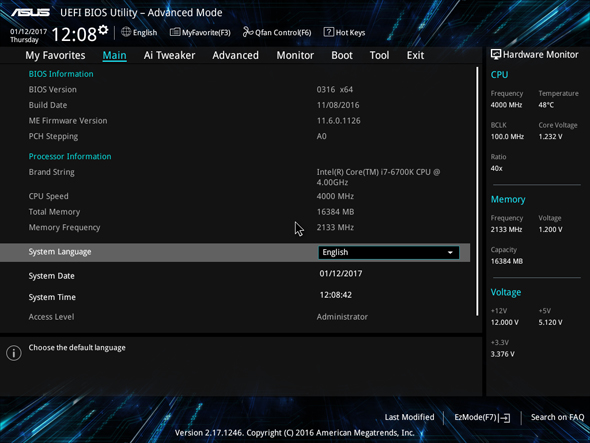Open the English language combo box
The height and width of the screenshot is (443, 590).
click(x=389, y=252)
